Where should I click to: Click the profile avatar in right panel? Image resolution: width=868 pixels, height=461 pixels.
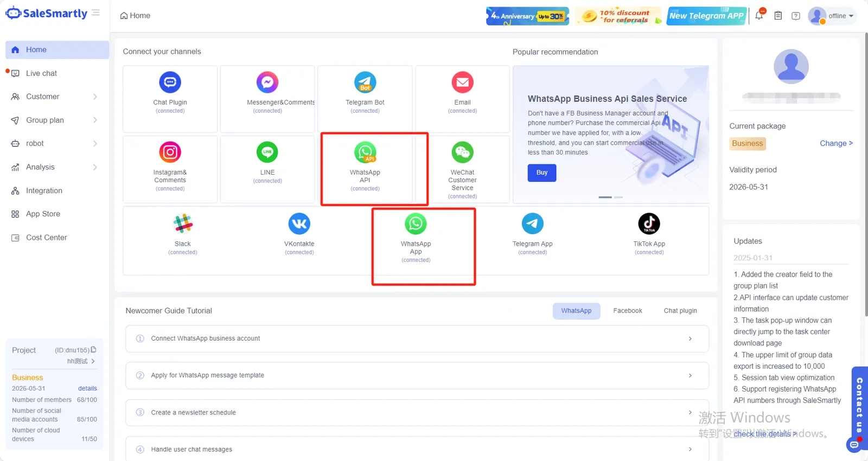click(791, 66)
